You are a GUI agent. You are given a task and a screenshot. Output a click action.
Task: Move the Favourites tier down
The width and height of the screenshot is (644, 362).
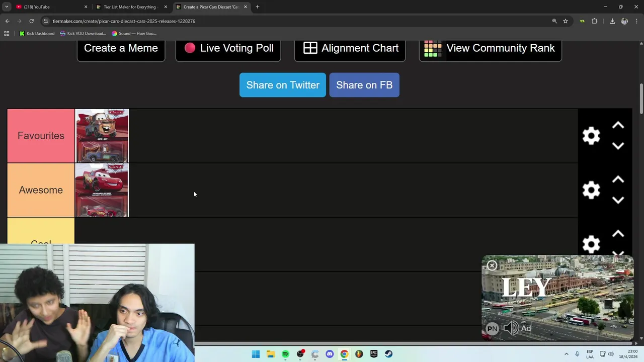(x=618, y=146)
